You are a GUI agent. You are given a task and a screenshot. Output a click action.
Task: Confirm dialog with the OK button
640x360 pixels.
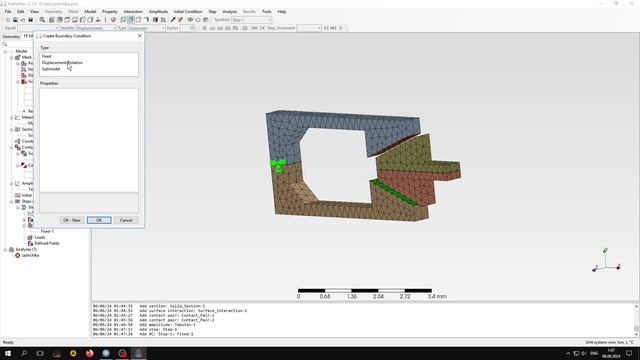click(x=99, y=220)
